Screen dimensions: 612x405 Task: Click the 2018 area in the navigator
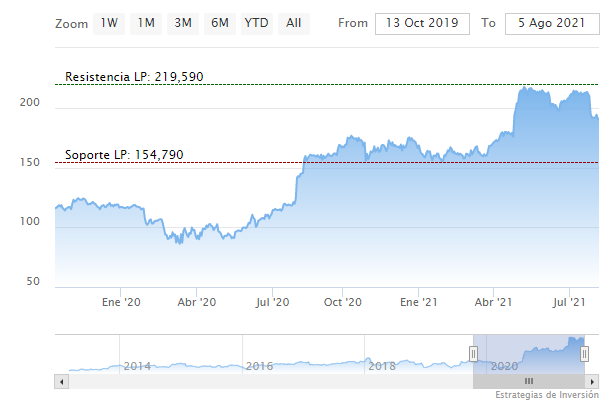382,366
